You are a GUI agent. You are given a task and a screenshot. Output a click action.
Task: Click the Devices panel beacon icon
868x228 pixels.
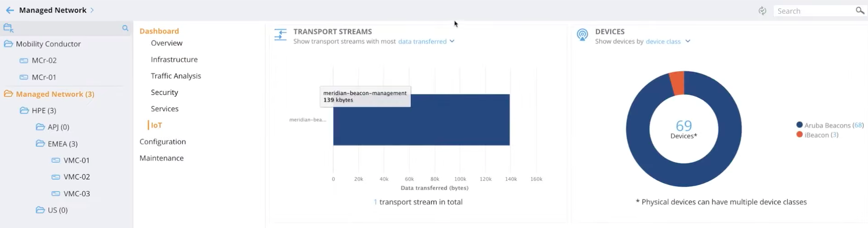[x=582, y=35]
